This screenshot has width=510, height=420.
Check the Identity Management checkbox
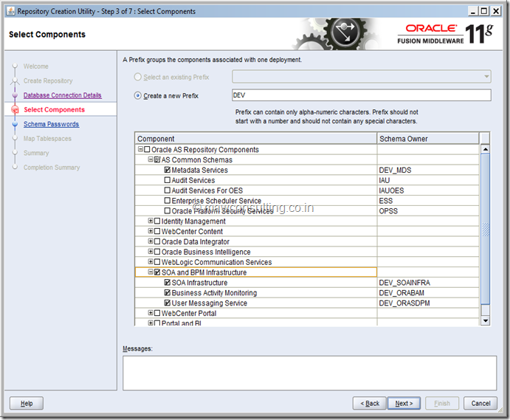(157, 221)
